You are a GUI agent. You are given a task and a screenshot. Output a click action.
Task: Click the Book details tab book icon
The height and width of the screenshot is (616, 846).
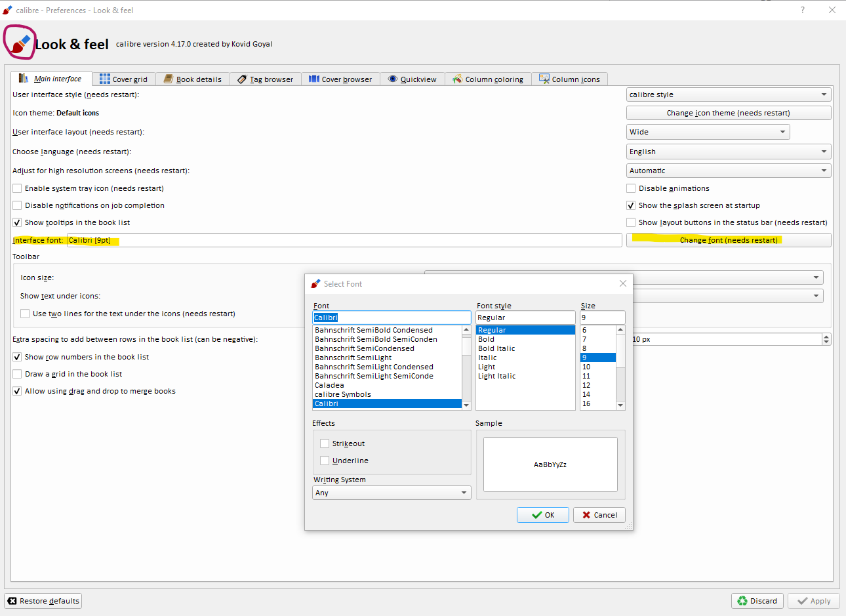pos(169,79)
